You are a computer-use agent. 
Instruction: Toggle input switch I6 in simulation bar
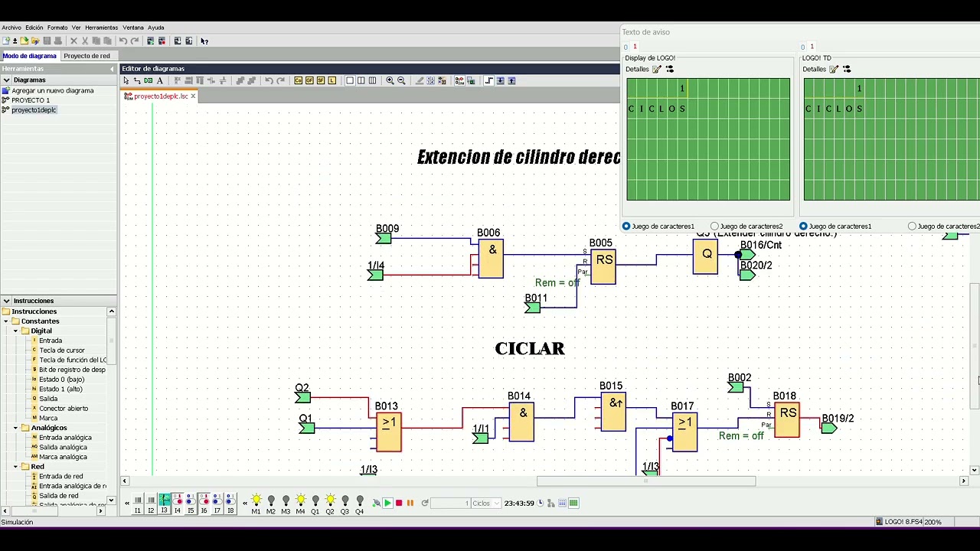point(204,503)
